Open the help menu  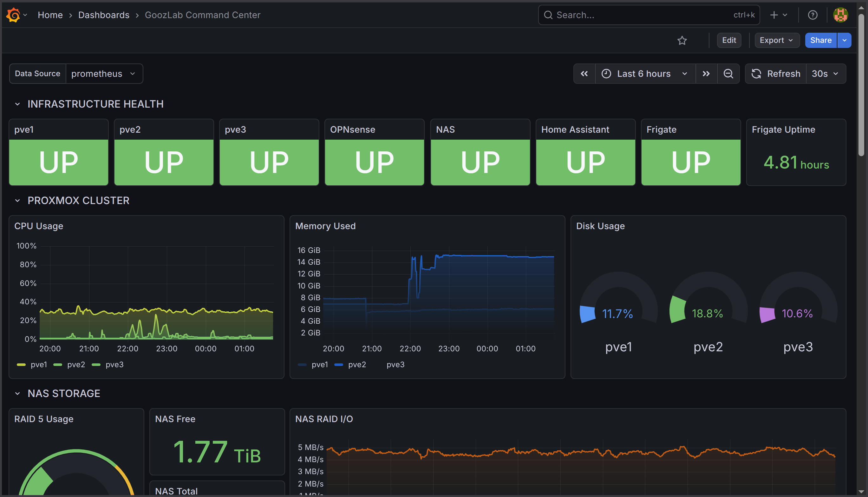point(813,15)
